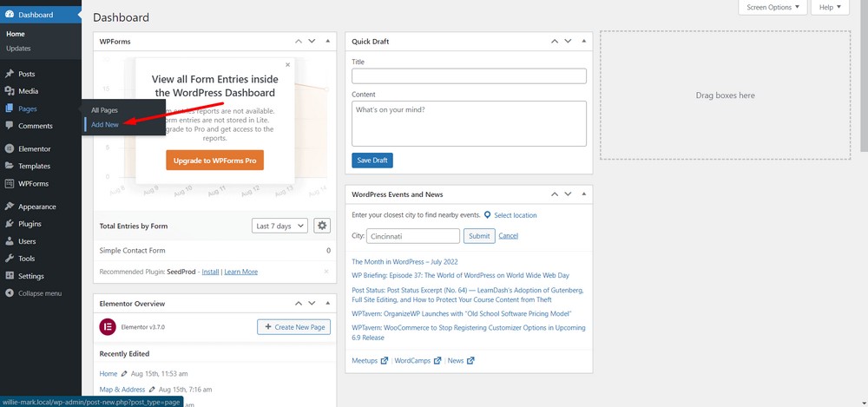Image resolution: width=868 pixels, height=407 pixels.
Task: Open the Help dropdown tab
Action: point(830,8)
